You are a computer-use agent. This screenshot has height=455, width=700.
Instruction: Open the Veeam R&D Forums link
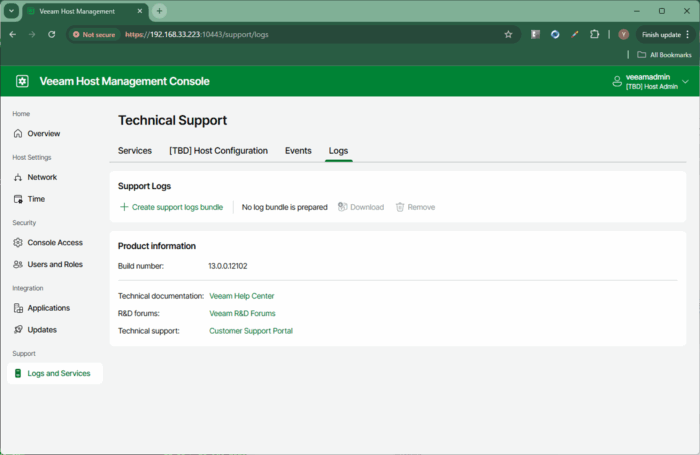pos(242,313)
